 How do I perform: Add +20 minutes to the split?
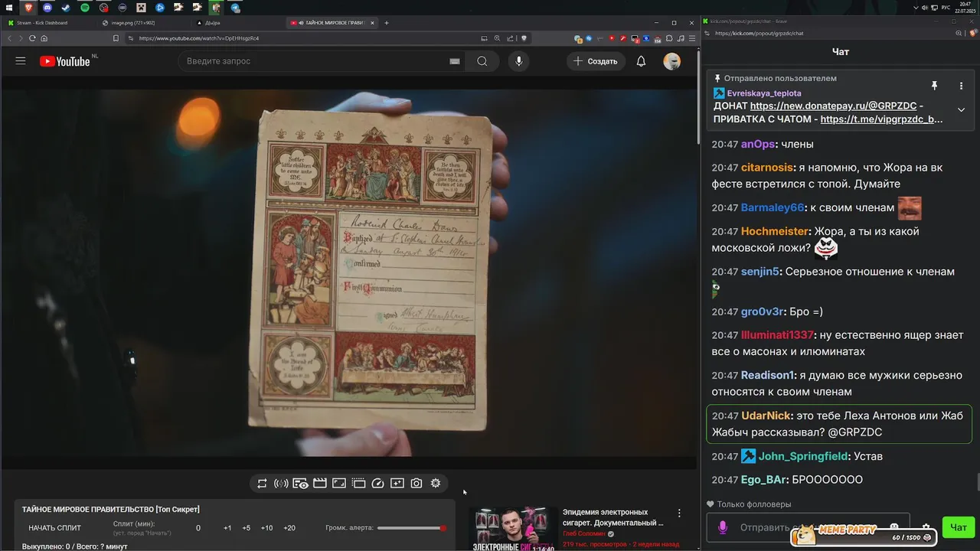click(289, 528)
